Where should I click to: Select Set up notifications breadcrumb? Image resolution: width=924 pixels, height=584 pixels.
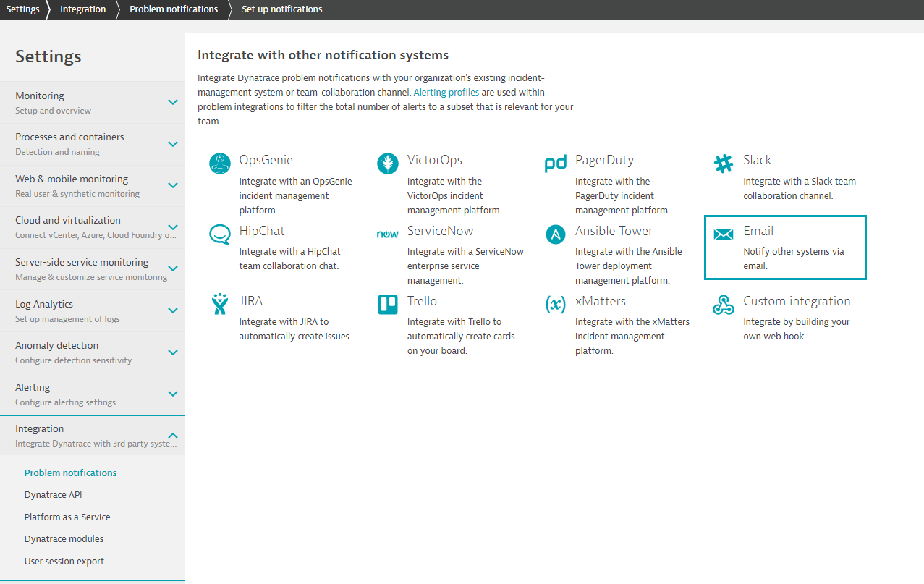click(x=282, y=9)
